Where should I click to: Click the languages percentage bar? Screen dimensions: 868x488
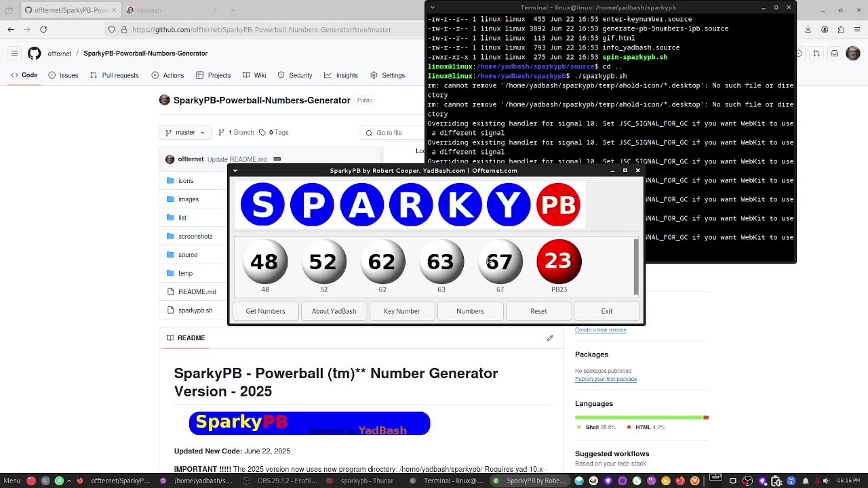click(642, 418)
